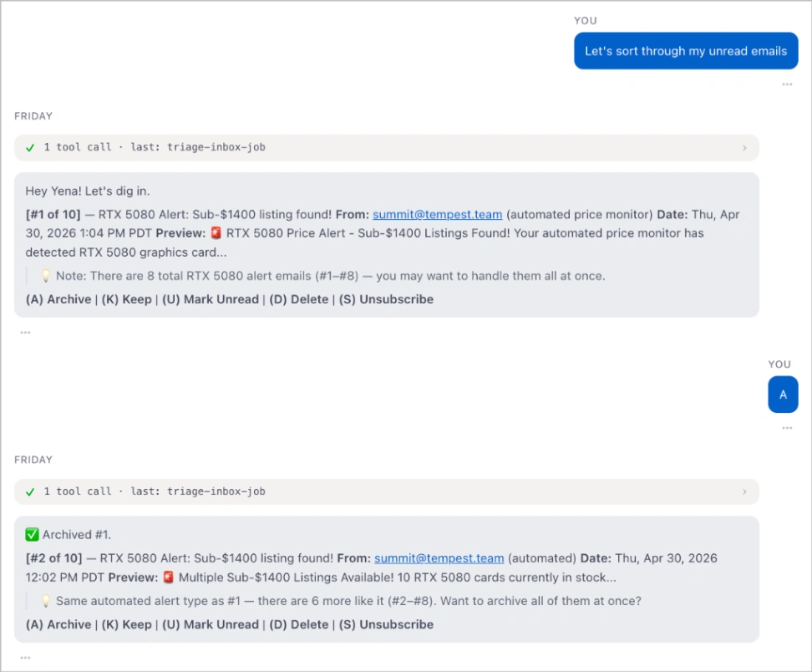This screenshot has width=812, height=672.
Task: Click 'Hey Yena! Let's dig in.' greeting
Action: pos(88,191)
